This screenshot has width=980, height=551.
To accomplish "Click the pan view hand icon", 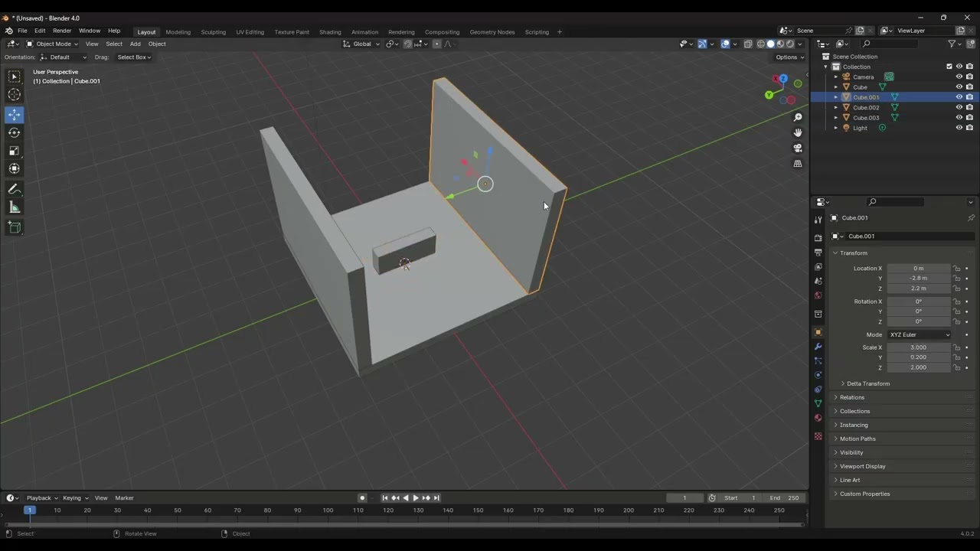I will click(798, 132).
